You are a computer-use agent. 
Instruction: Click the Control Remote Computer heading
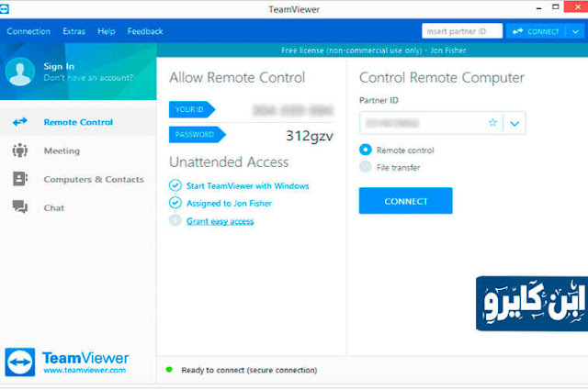pos(441,78)
